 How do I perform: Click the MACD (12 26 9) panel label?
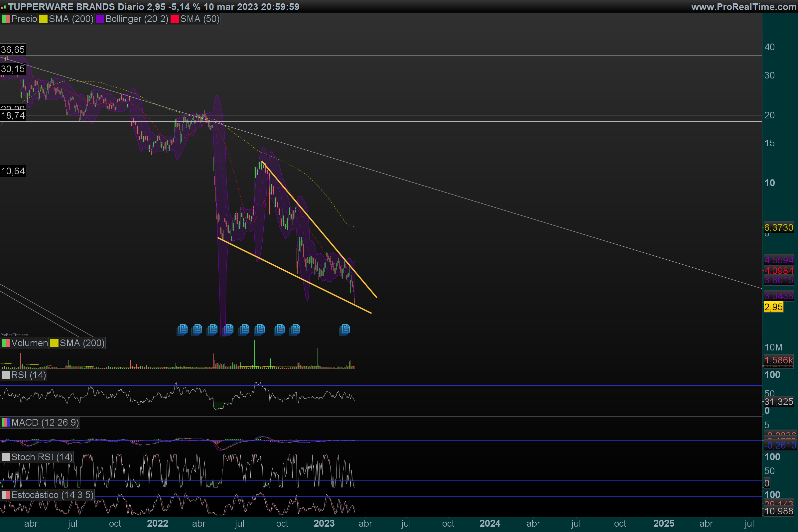[x=45, y=423]
